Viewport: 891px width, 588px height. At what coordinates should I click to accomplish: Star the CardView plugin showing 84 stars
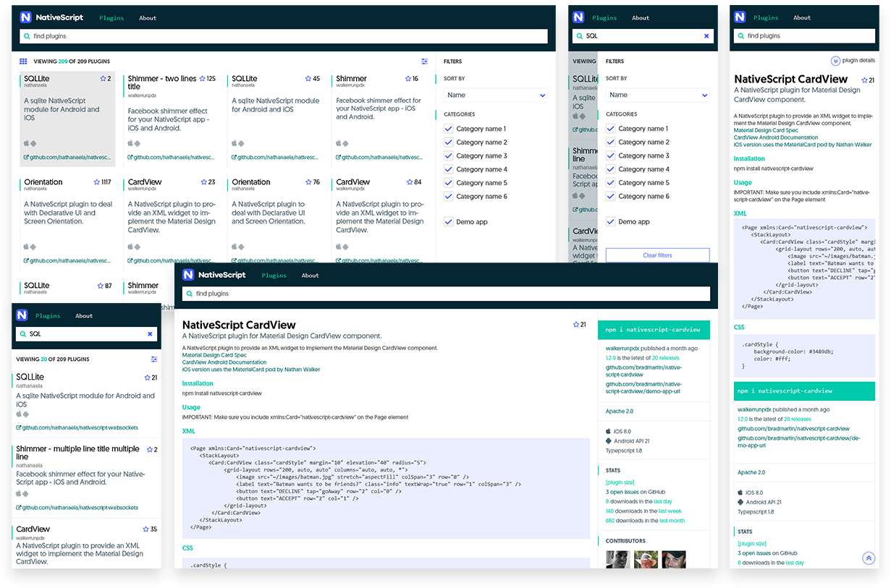[409, 182]
